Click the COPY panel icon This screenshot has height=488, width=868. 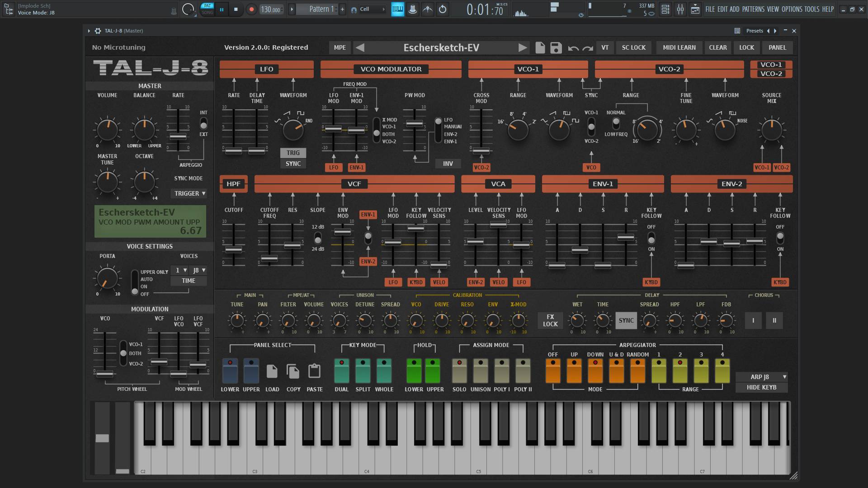(293, 371)
